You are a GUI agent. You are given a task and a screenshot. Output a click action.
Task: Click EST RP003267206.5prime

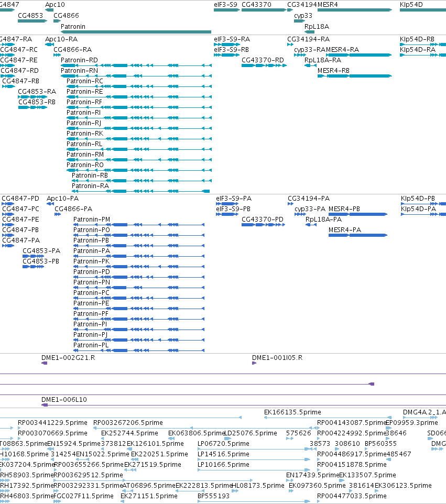(128, 423)
